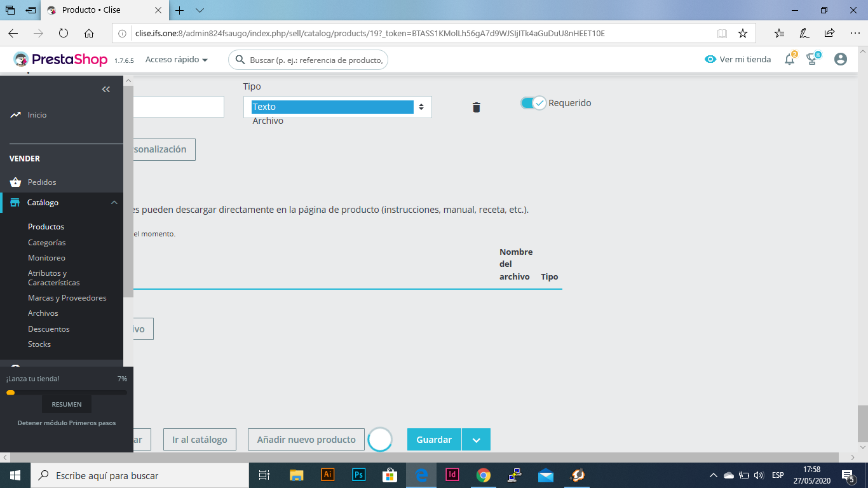The image size is (868, 488).
Task: Open the Stocks submenu item
Action: [39, 344]
